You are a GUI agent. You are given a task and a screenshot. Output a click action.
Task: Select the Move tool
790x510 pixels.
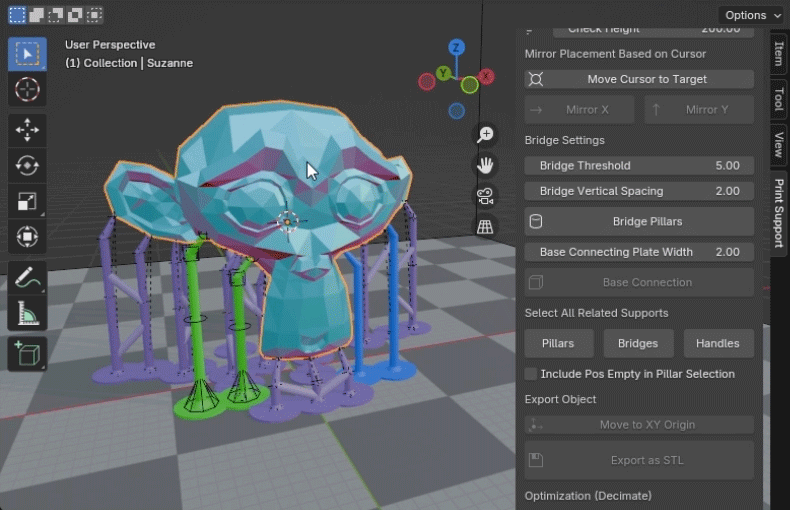(27, 130)
